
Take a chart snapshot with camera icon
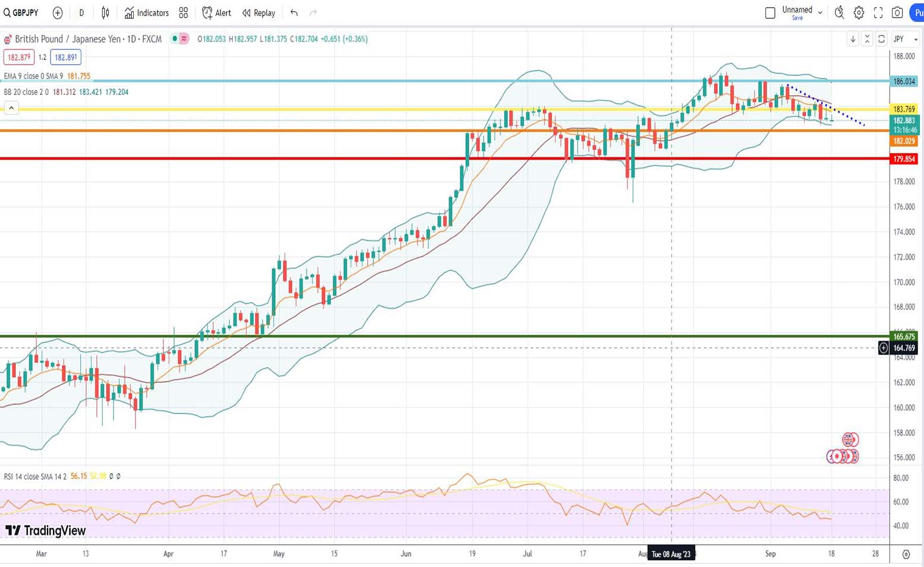pos(897,12)
